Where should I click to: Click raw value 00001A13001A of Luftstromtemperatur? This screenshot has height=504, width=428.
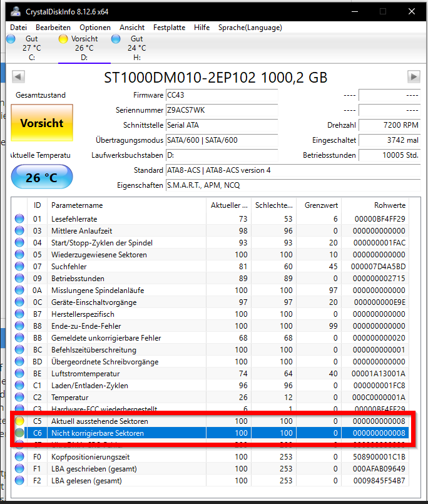point(378,374)
